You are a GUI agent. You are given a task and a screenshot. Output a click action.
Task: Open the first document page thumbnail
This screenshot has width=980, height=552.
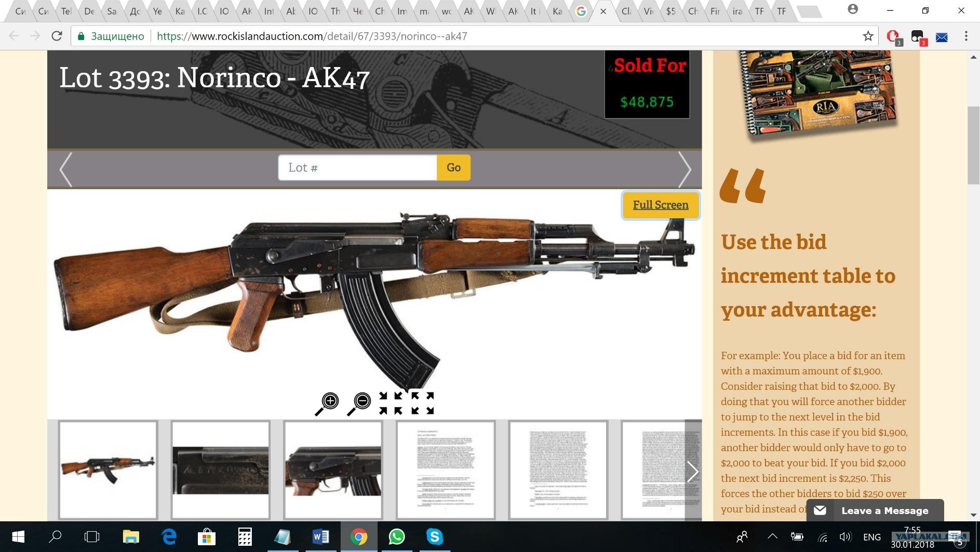coord(446,470)
